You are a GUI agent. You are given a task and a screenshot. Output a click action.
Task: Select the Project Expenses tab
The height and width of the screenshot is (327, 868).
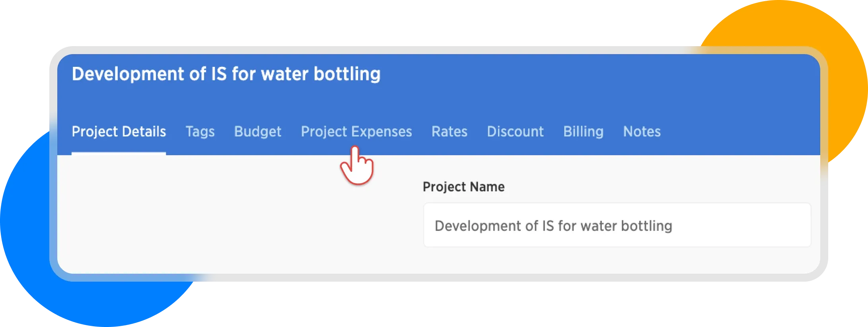(x=356, y=132)
